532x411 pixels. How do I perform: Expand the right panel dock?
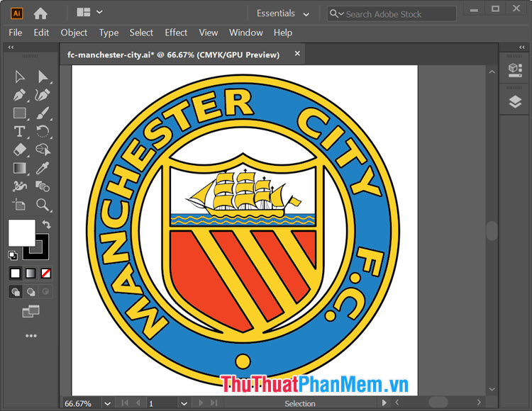[x=522, y=47]
